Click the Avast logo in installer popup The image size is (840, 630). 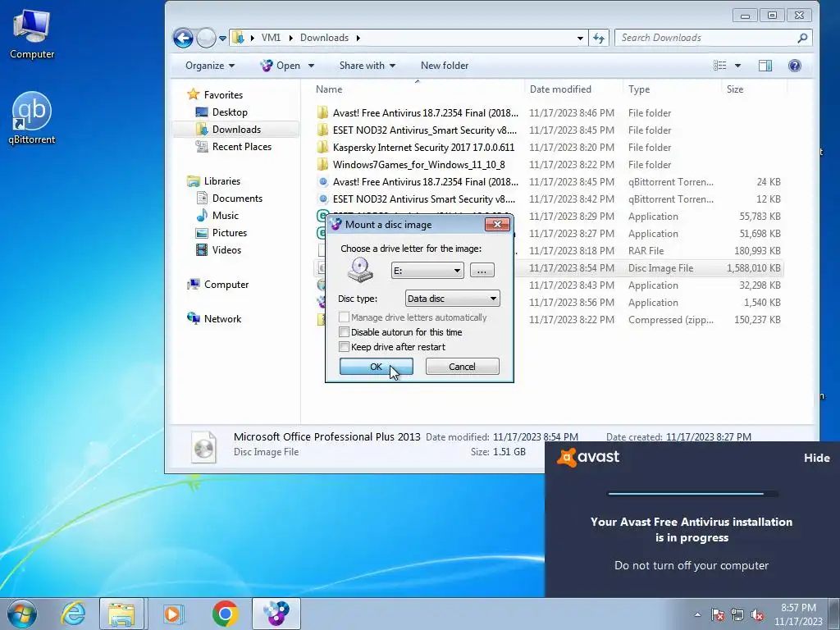tap(587, 457)
